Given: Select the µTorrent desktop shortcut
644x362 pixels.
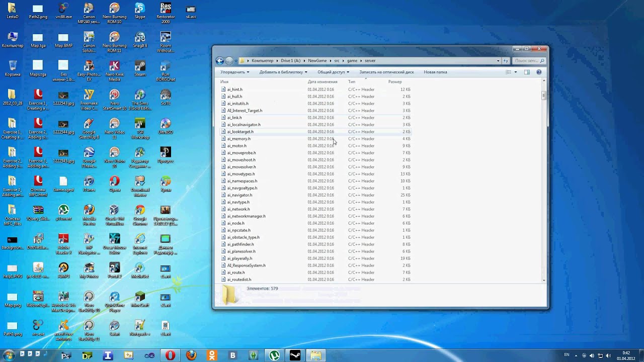Looking at the screenshot, I should pos(63,213).
